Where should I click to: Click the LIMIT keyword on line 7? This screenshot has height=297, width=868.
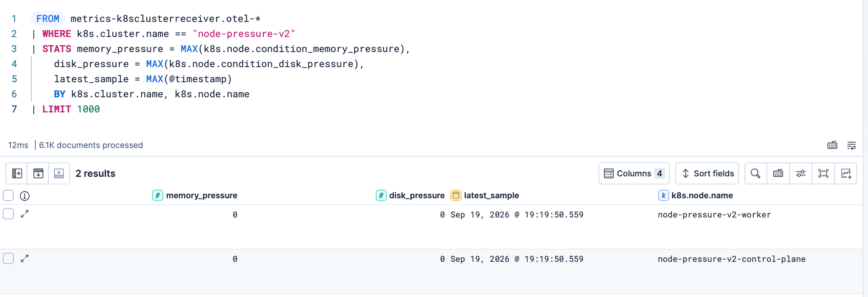click(x=57, y=109)
